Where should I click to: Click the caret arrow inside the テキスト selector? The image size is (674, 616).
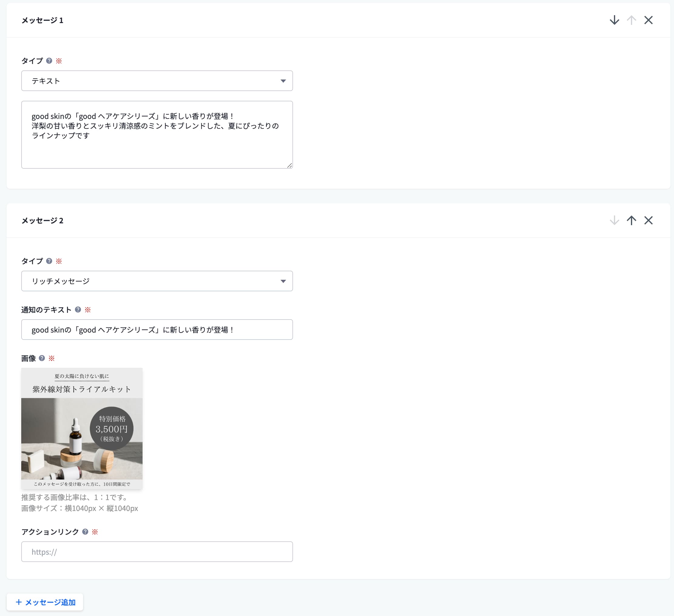(x=283, y=81)
